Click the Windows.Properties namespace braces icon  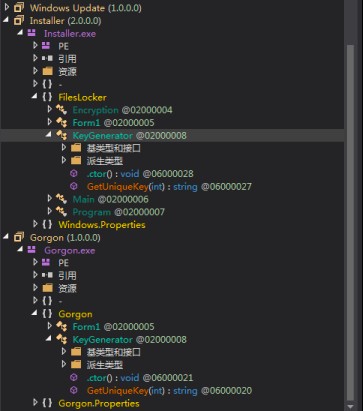click(x=47, y=224)
